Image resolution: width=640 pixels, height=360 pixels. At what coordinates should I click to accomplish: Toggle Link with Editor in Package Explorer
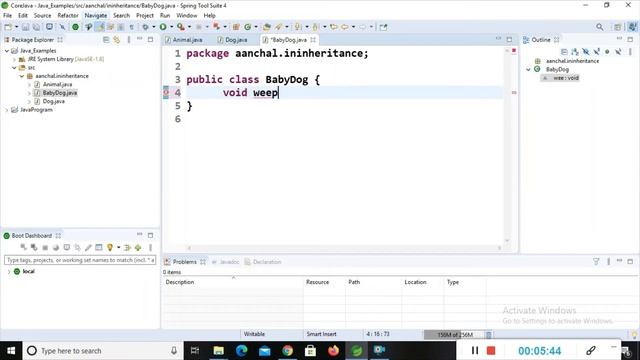coord(117,40)
